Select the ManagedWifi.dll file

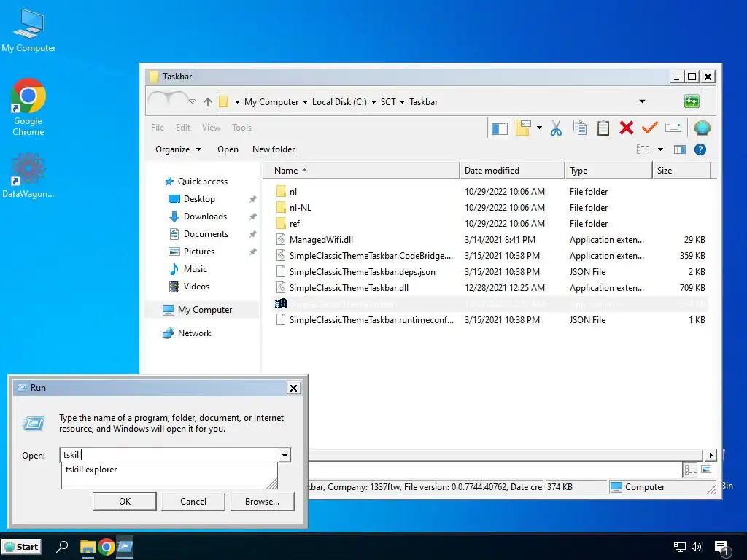click(314, 239)
